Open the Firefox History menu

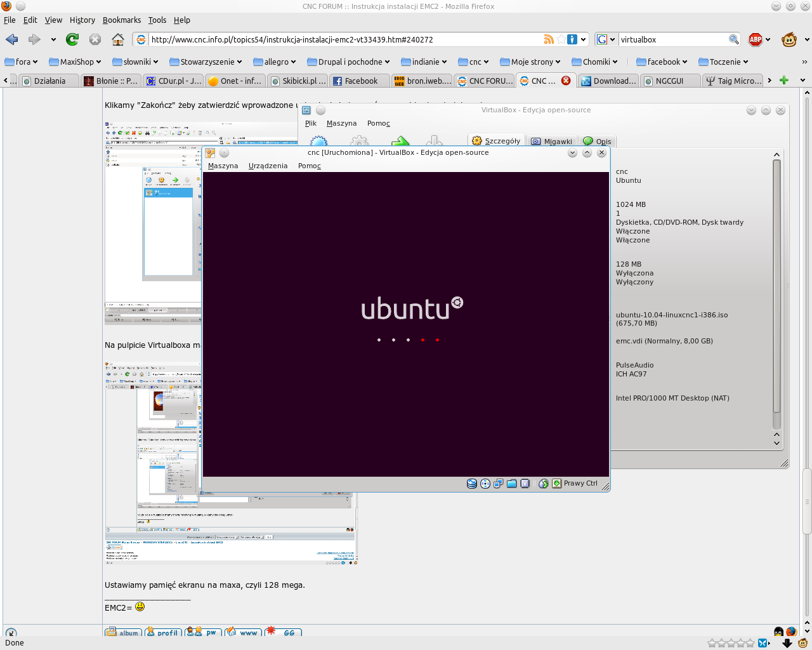82,20
